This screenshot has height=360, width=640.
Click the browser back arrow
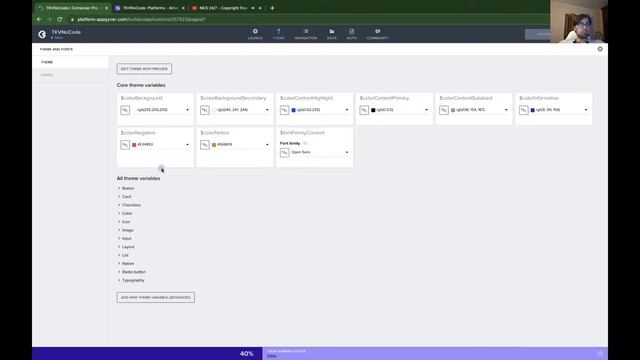39,19
